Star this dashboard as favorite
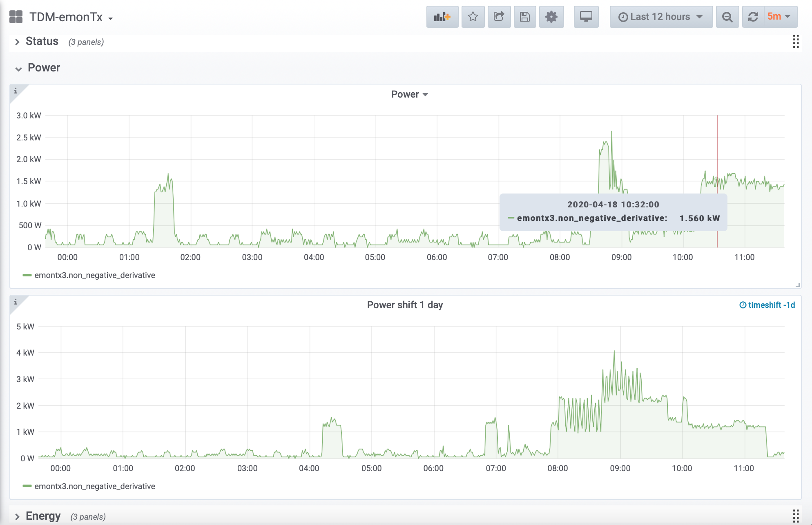The height and width of the screenshot is (525, 812). coord(473,17)
